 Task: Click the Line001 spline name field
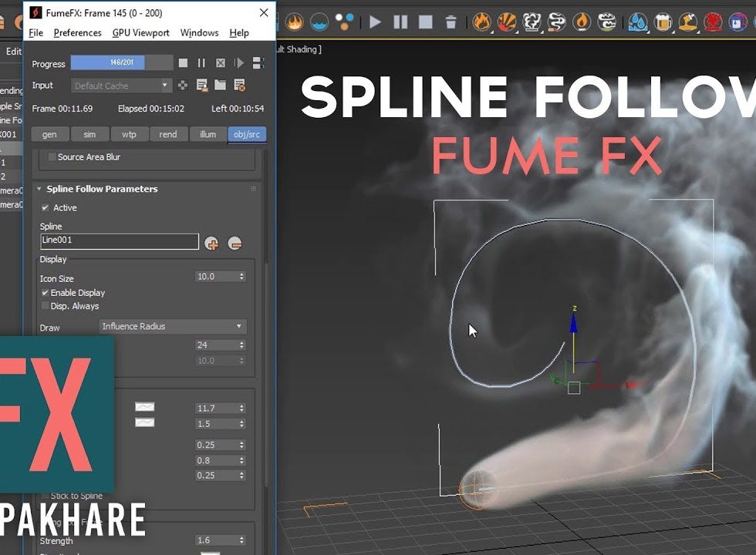click(x=120, y=241)
